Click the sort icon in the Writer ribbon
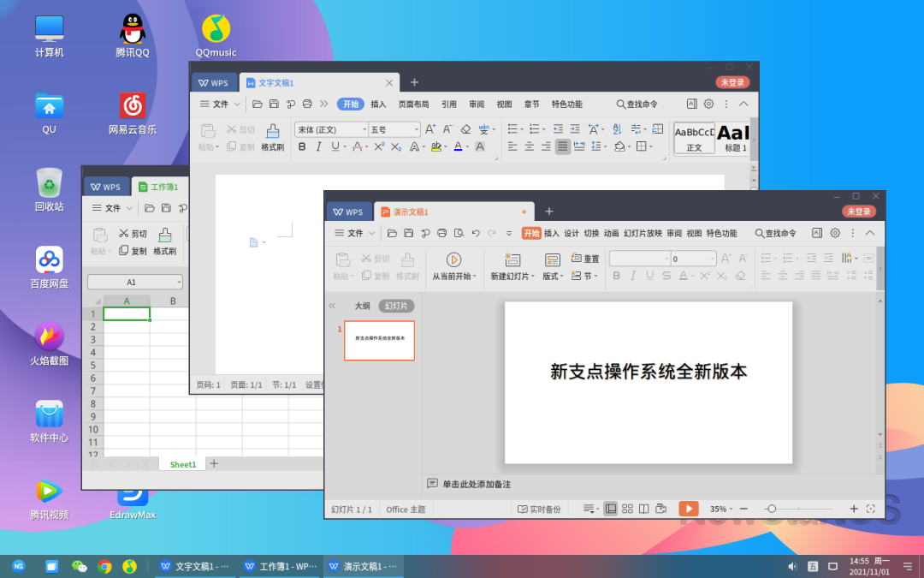This screenshot has height=578, width=924. (617, 129)
